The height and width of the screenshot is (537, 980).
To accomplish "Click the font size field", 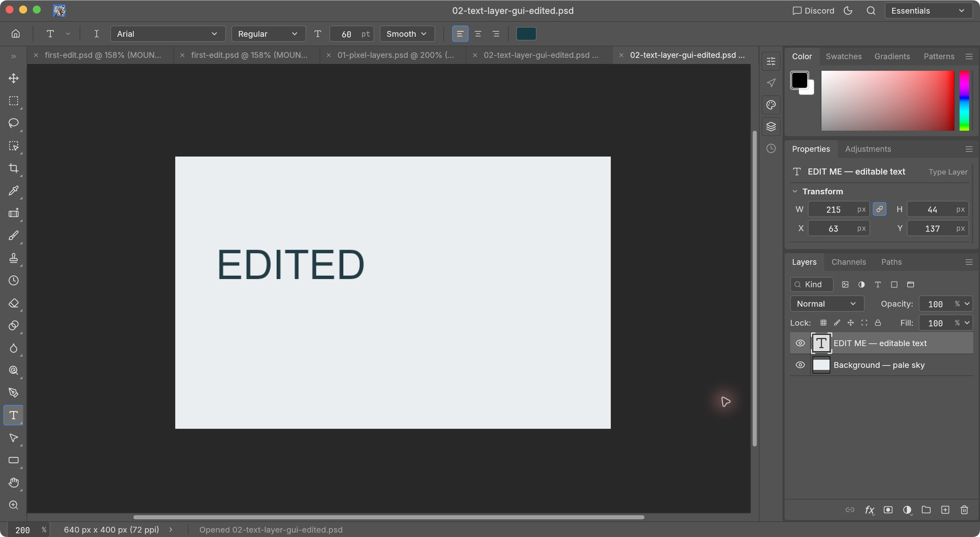I will point(352,34).
